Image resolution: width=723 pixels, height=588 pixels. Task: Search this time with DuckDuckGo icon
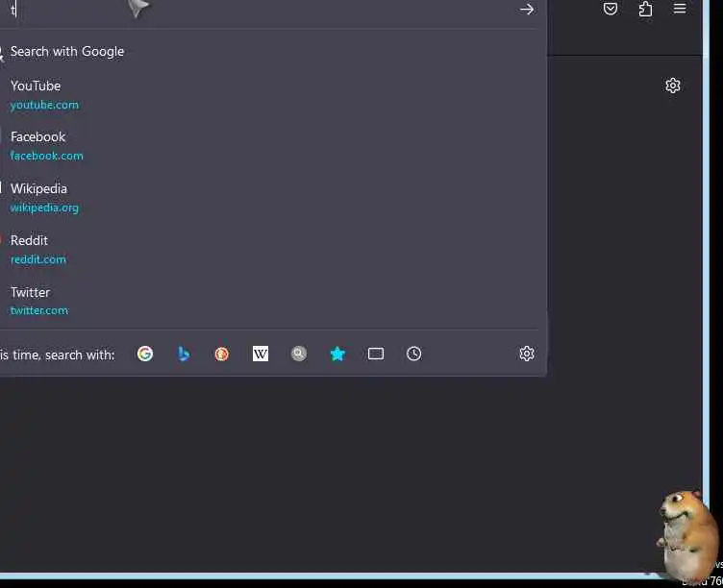tap(222, 354)
